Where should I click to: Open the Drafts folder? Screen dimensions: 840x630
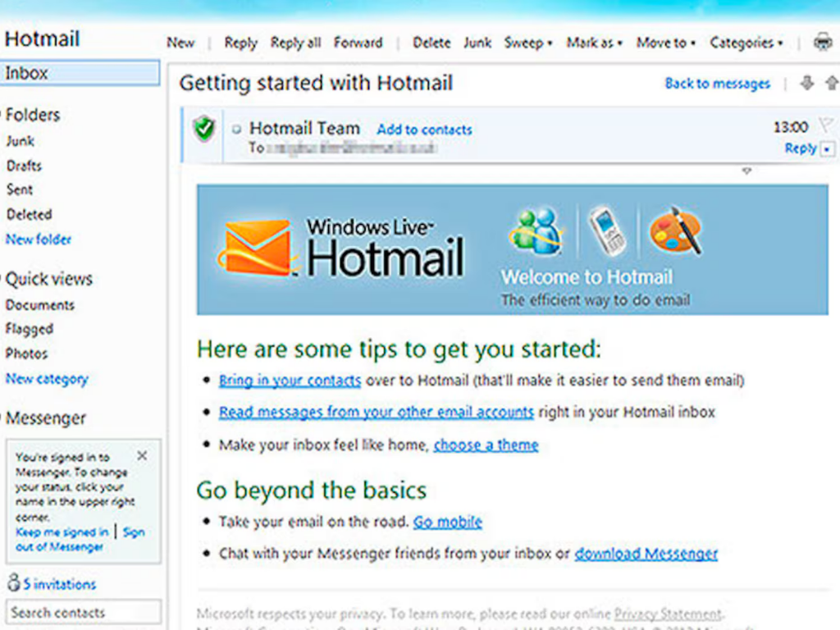pos(24,166)
